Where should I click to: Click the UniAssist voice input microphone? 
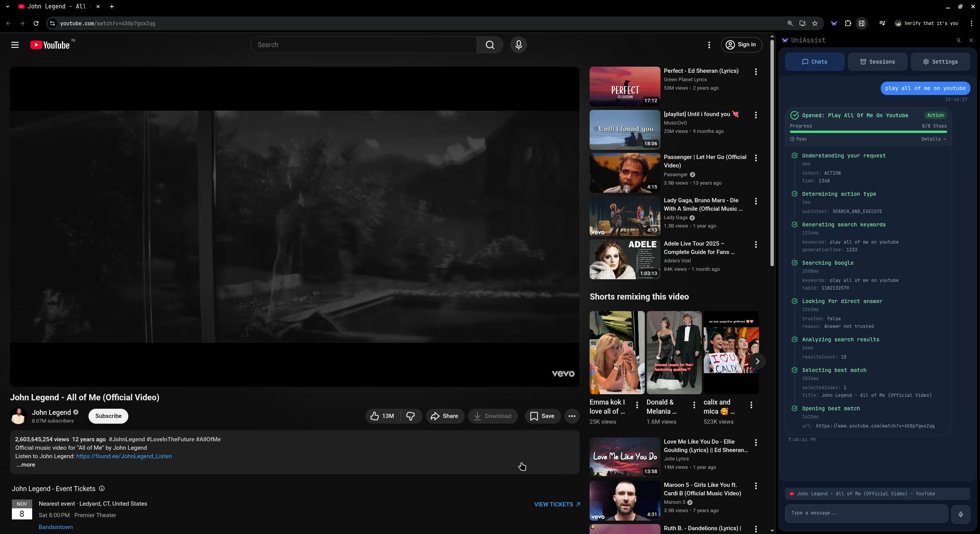[960, 514]
